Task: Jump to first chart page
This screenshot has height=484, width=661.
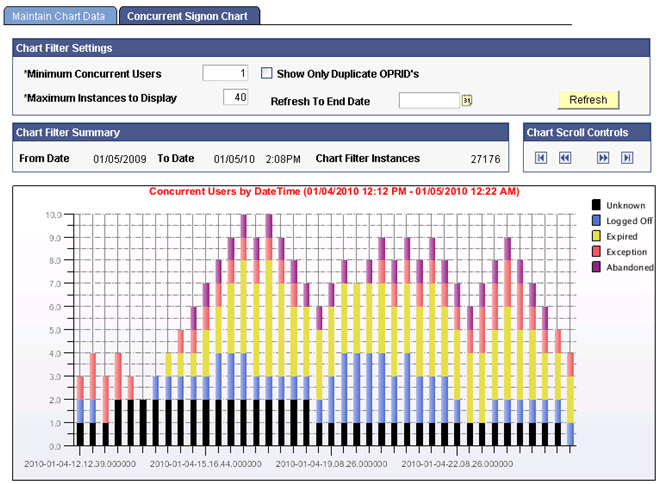Action: [x=541, y=158]
